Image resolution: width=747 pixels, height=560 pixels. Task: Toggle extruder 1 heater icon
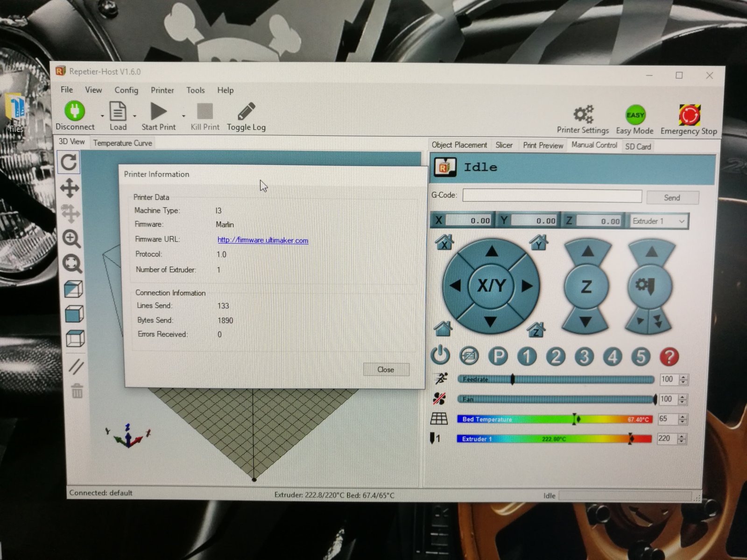coord(435,439)
